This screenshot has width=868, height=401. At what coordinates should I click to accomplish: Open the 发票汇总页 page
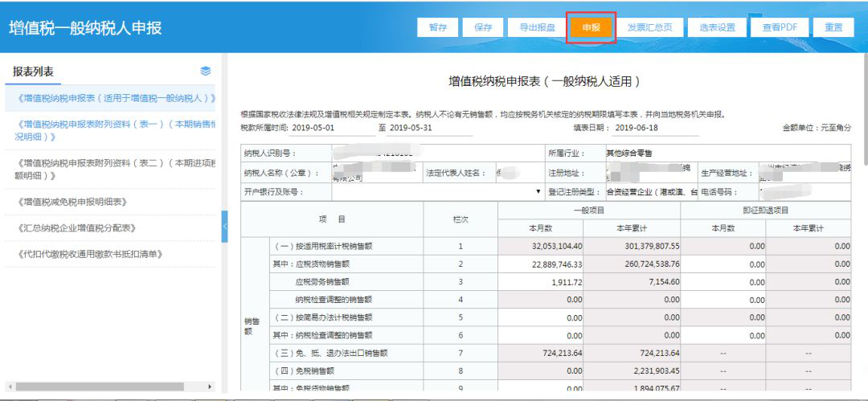[x=650, y=27]
